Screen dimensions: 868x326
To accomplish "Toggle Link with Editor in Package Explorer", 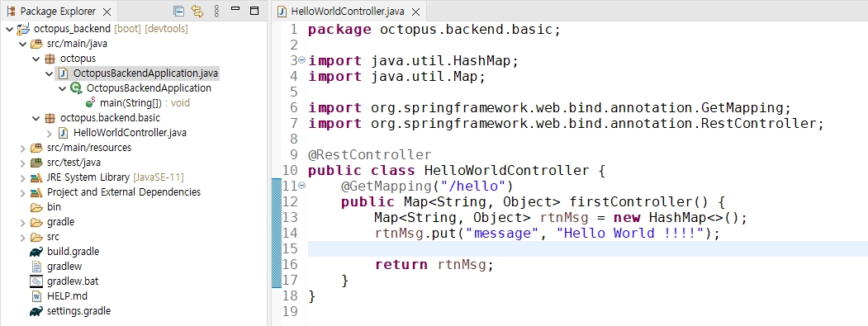I will (x=197, y=11).
